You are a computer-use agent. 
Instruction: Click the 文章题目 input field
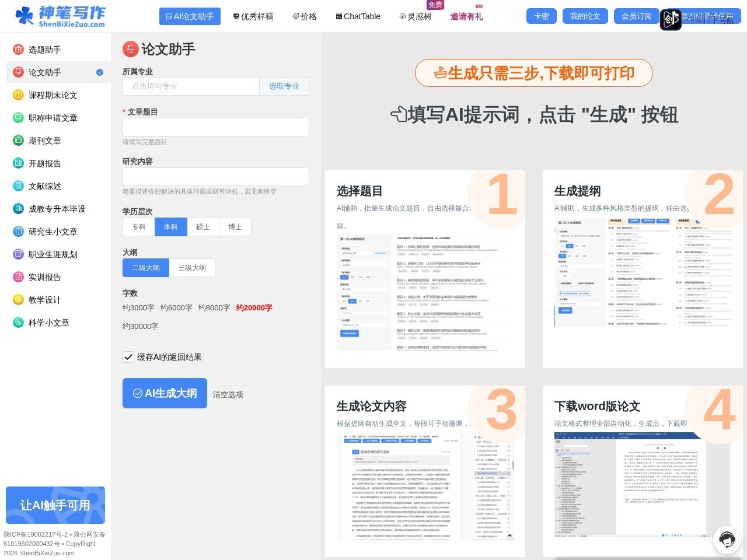coord(216,127)
